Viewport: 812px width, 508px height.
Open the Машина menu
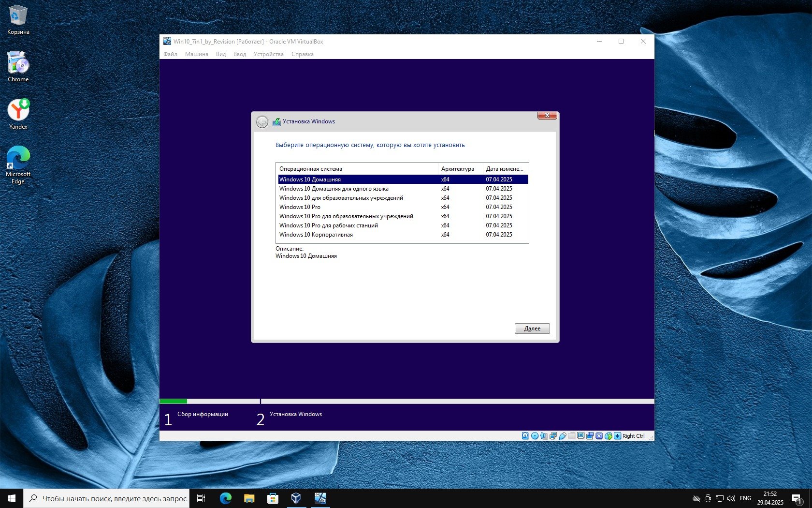pos(196,54)
